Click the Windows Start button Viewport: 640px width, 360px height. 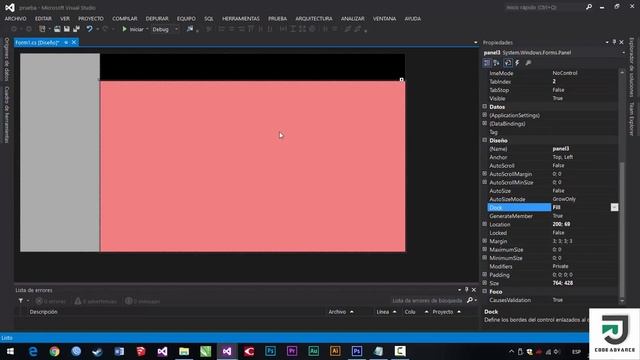[x=10, y=351]
